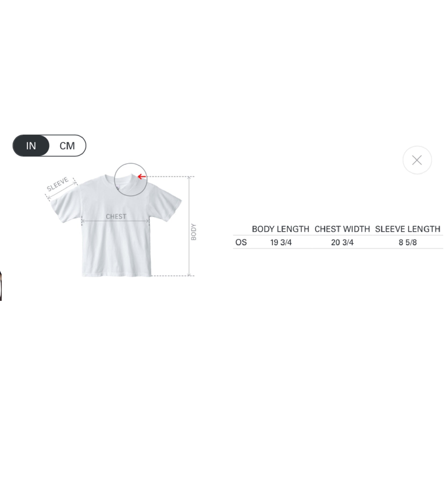This screenshot has width=448, height=494.
Task: Click the vertical body length arrow line
Action: pos(189,226)
